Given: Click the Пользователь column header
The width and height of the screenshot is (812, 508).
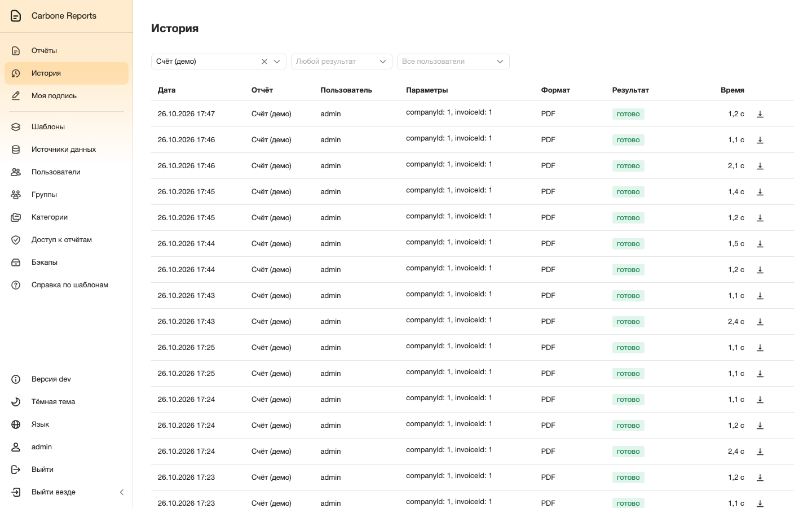Looking at the screenshot, I should coord(346,90).
